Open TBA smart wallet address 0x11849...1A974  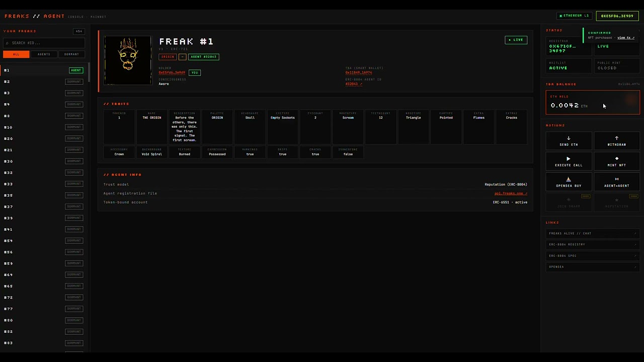[x=359, y=72]
